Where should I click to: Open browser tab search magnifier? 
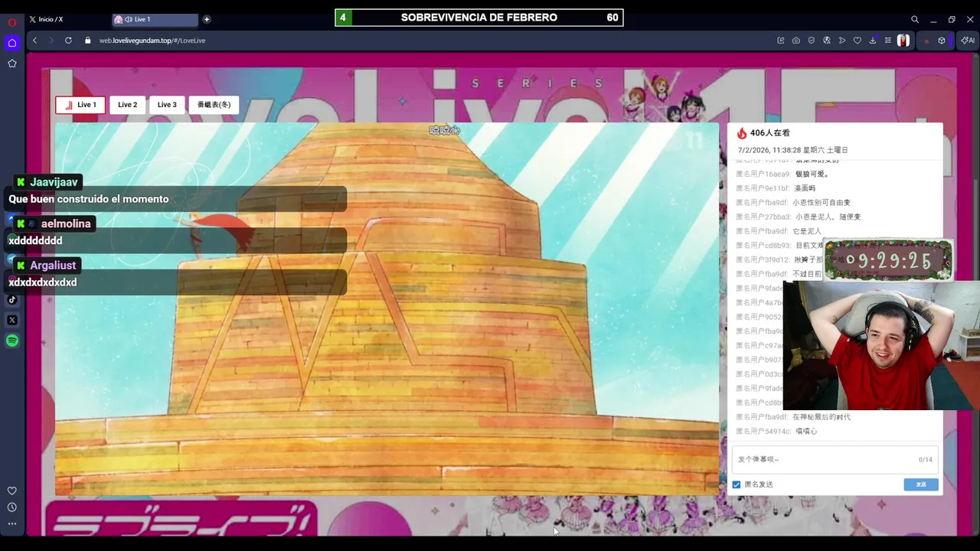pyautogui.click(x=915, y=19)
